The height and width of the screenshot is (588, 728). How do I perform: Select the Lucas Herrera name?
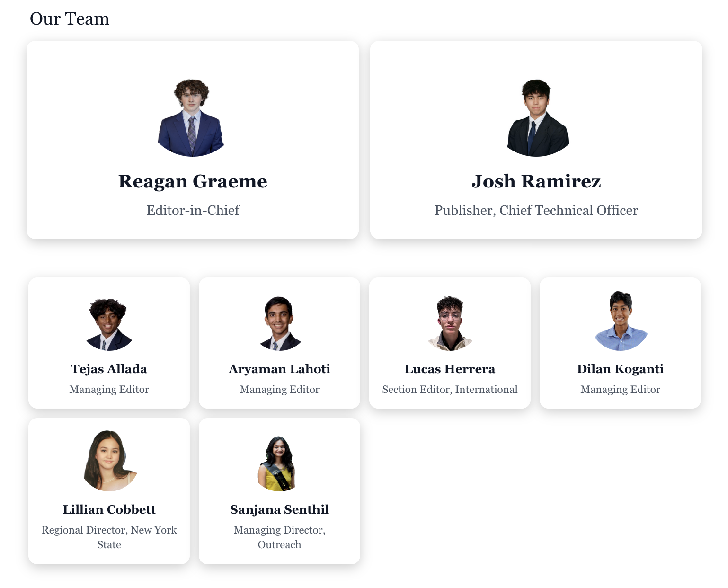pos(450,369)
